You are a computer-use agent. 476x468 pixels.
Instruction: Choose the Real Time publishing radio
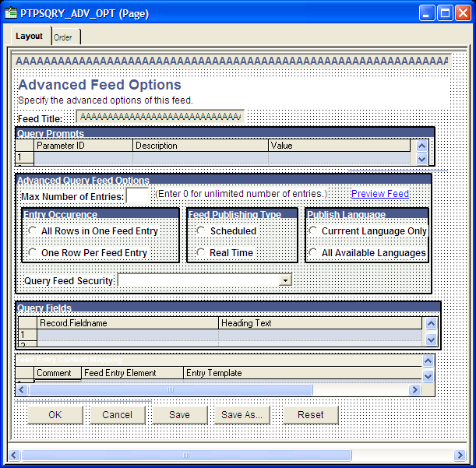tap(201, 252)
